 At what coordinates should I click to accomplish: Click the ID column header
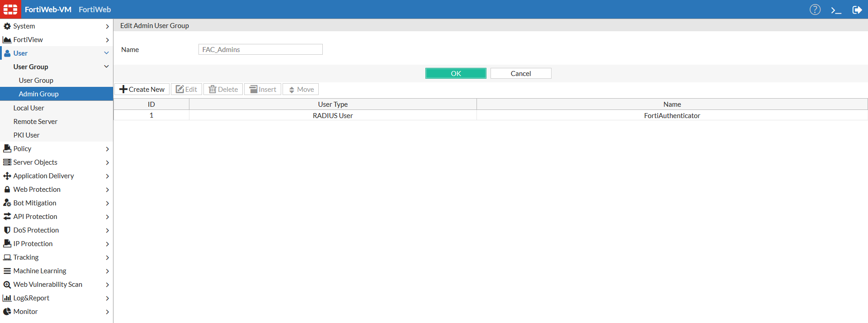pyautogui.click(x=151, y=104)
